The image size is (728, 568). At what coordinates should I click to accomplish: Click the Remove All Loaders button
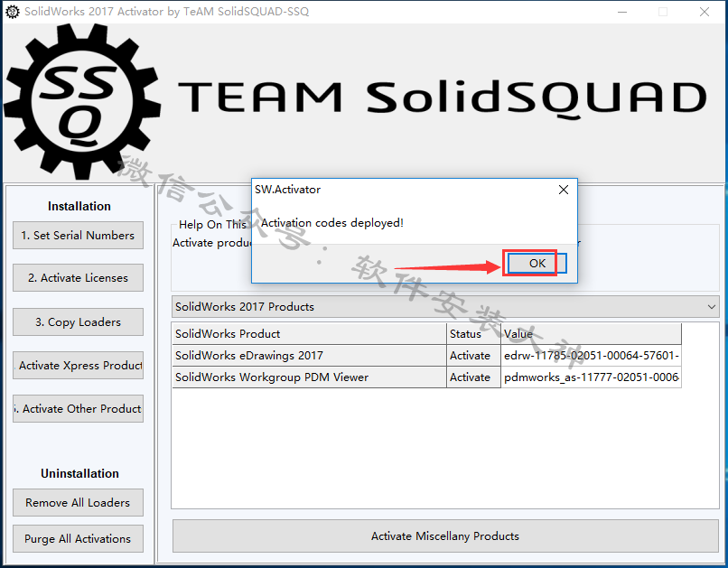(x=78, y=503)
